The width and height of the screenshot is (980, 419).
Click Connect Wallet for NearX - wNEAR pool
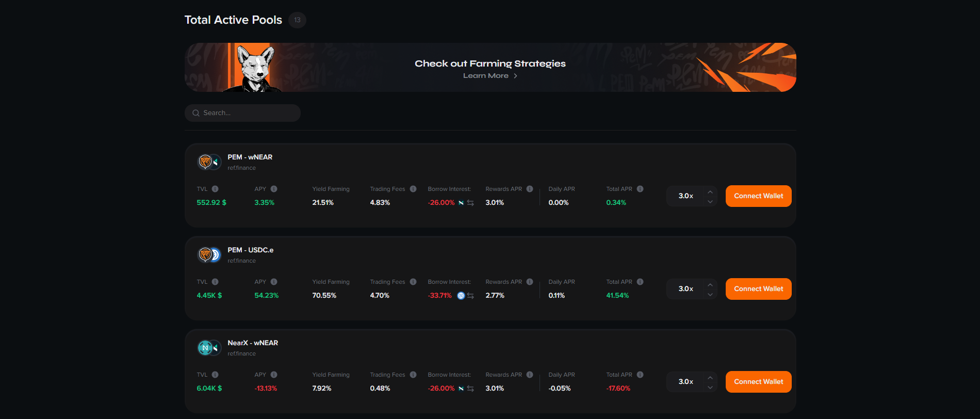pyautogui.click(x=758, y=382)
